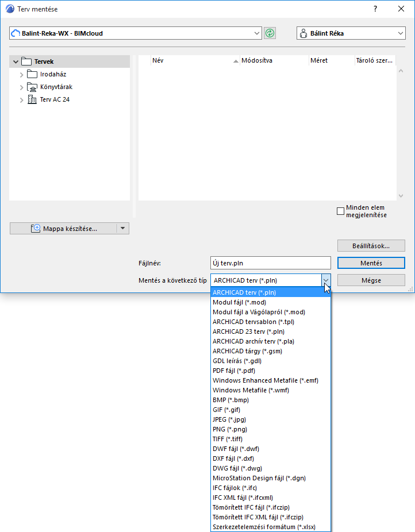Screen dimensions: 415x532
Task: Click the Terv AC 24 project icon
Action: pyautogui.click(x=32, y=99)
